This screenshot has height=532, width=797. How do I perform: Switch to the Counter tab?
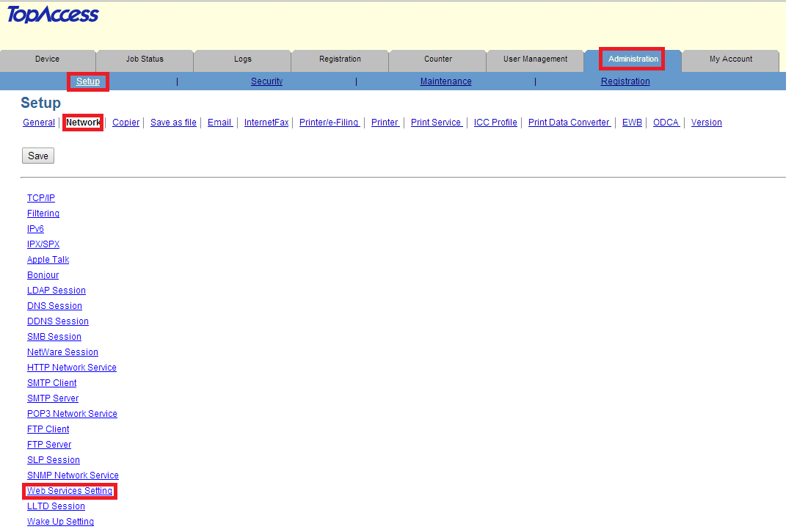[x=437, y=59]
